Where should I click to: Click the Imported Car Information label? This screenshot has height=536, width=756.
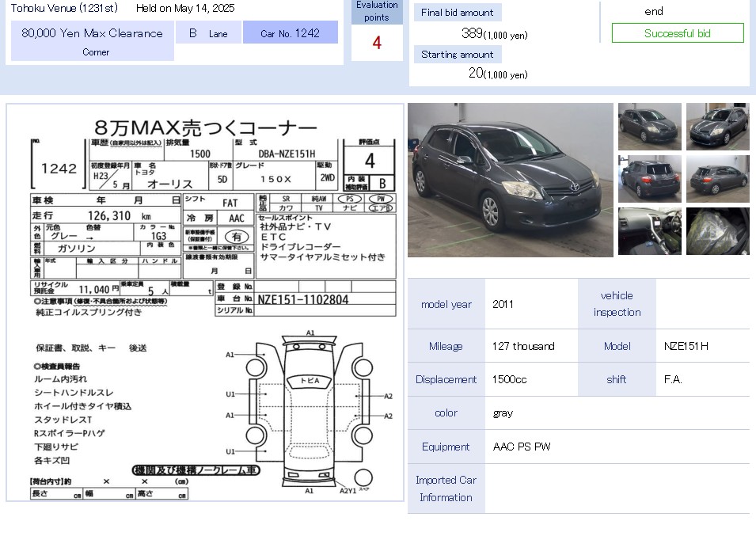[446, 488]
